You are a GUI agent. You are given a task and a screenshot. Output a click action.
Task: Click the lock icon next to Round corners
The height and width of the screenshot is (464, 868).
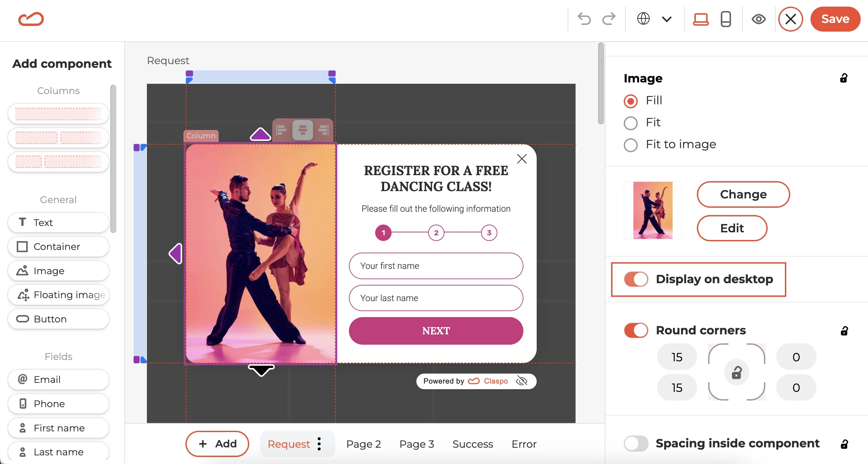click(844, 331)
